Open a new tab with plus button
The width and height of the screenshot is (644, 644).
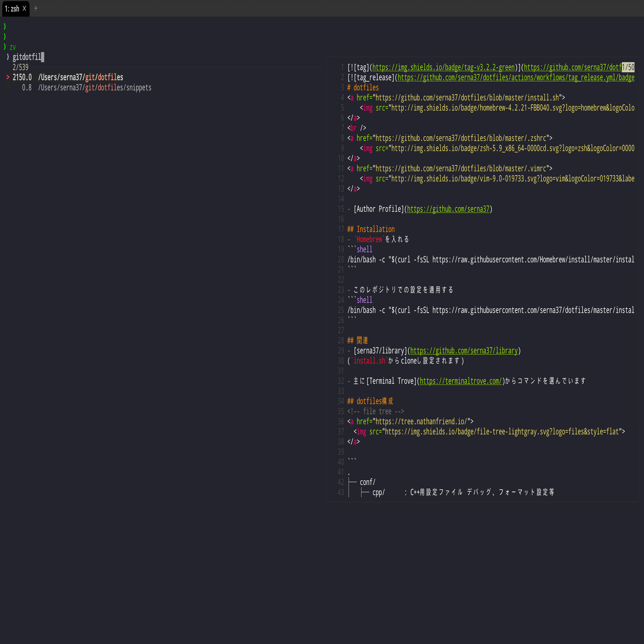36,9
